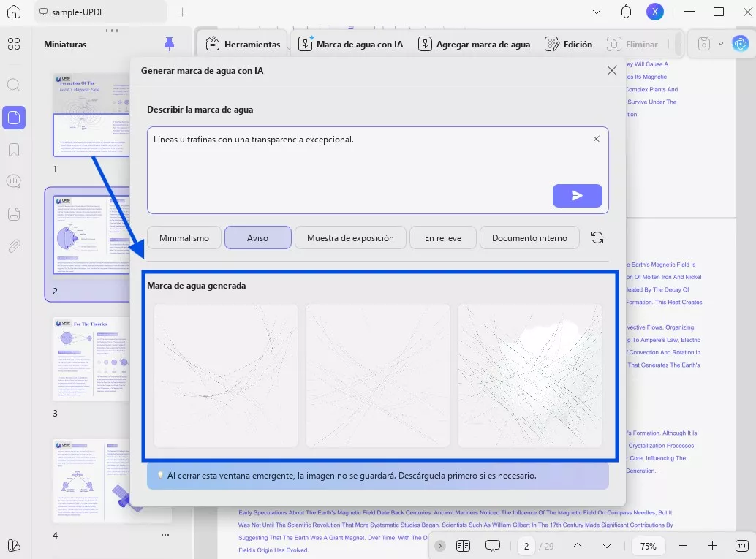Refresh the style suggestions

[x=597, y=237]
